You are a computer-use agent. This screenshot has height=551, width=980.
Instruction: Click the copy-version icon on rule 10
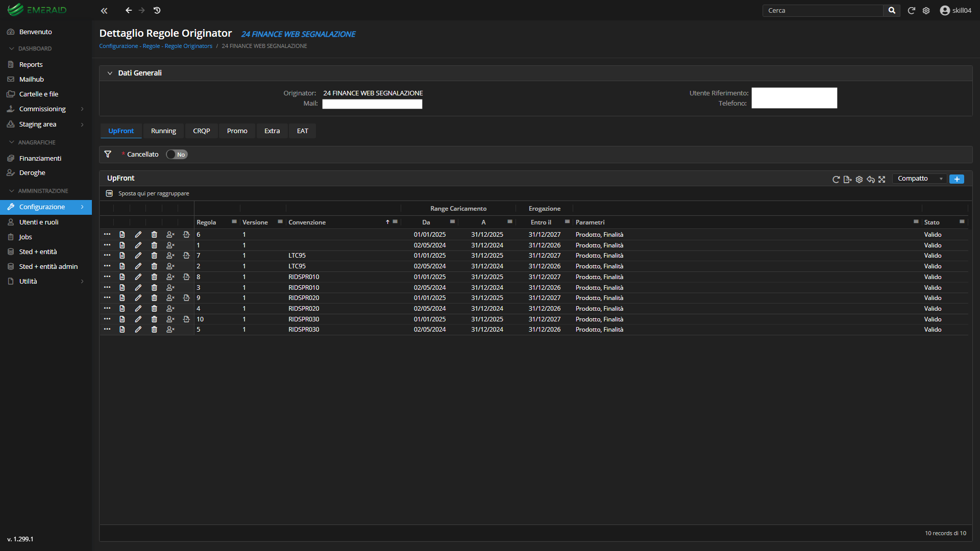[x=186, y=319]
